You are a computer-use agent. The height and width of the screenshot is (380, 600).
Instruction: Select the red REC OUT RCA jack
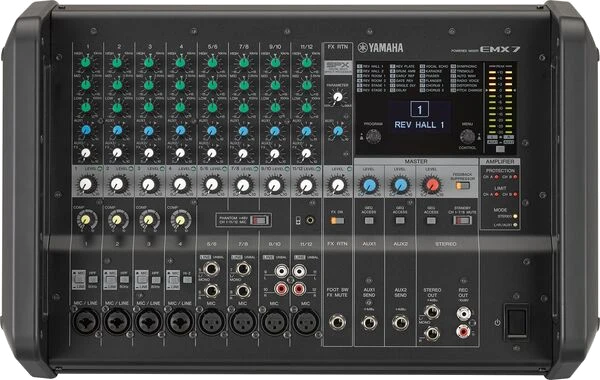[463, 331]
